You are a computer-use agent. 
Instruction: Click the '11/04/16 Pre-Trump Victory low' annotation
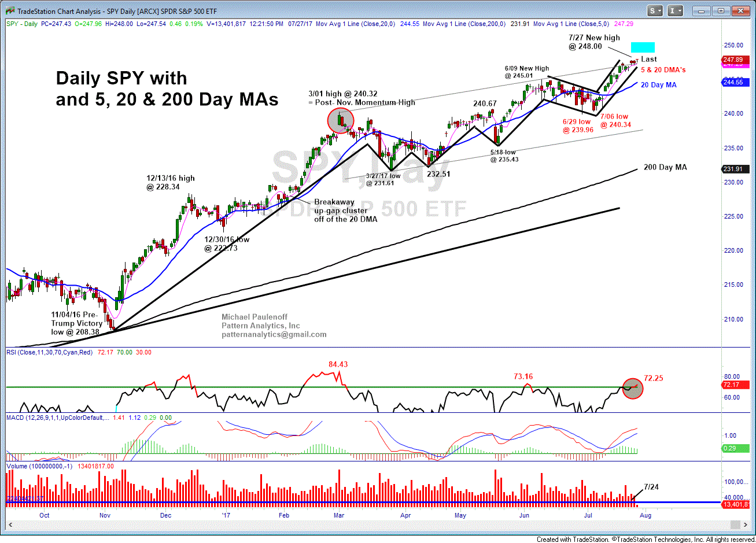click(77, 323)
